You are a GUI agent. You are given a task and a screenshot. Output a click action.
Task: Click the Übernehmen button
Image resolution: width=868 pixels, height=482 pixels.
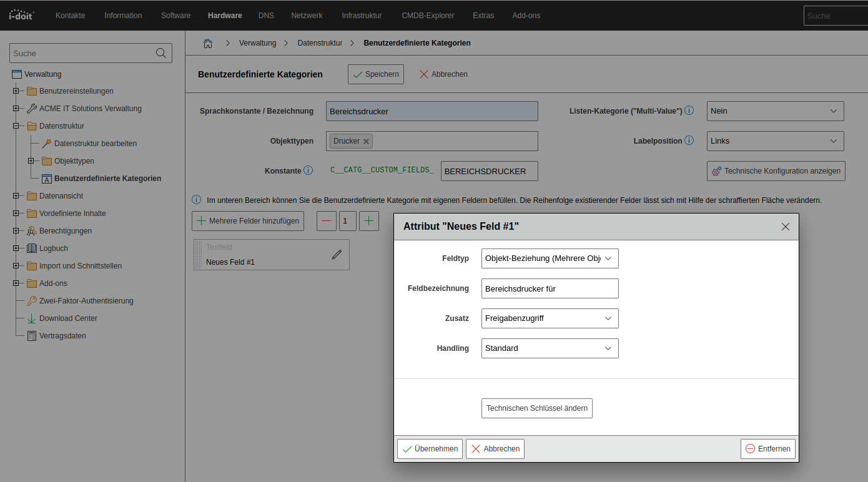click(x=430, y=449)
